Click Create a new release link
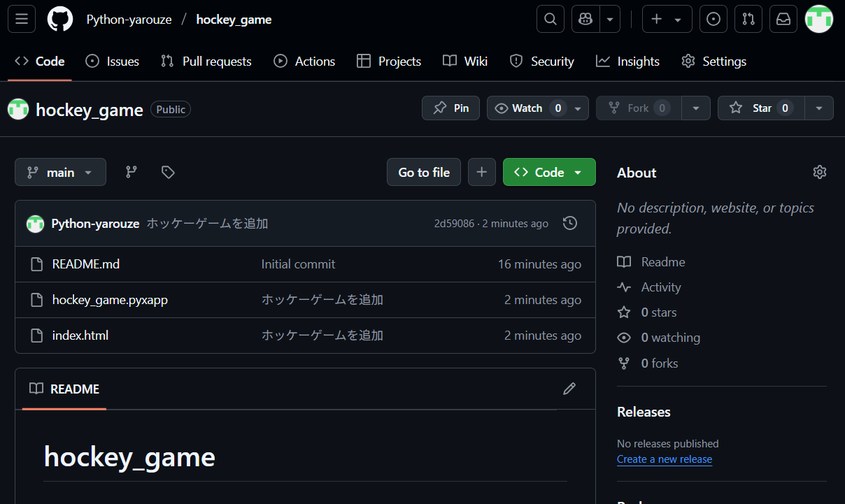Image resolution: width=845 pixels, height=504 pixels. click(665, 459)
